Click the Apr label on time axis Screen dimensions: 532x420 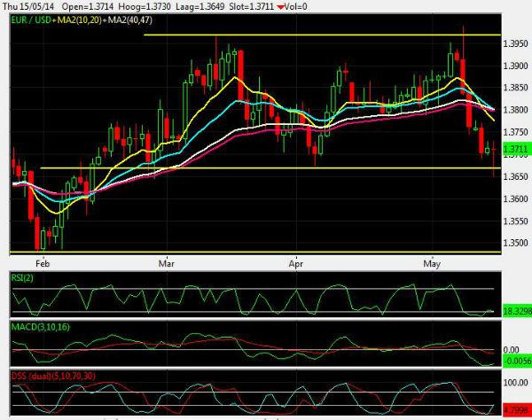tap(296, 263)
